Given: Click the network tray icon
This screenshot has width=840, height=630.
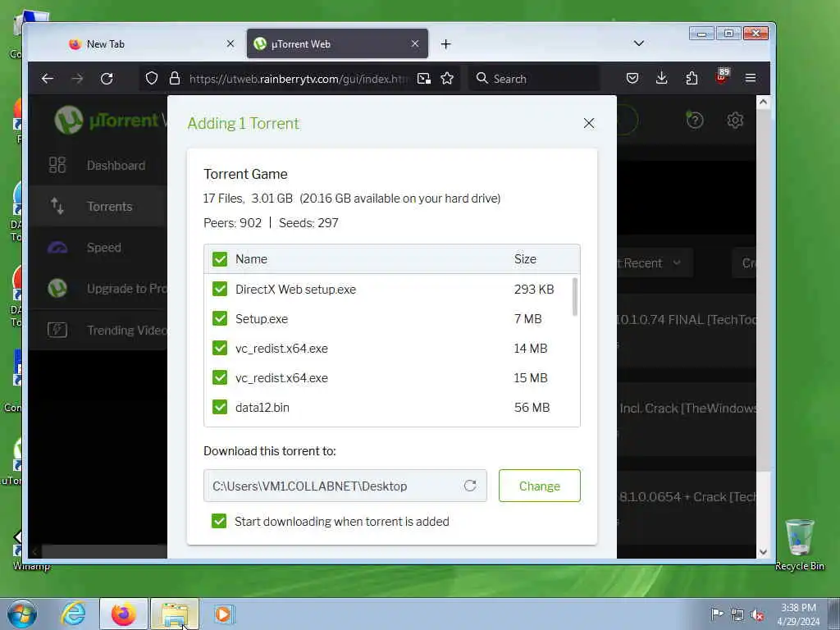Looking at the screenshot, I should (x=737, y=614).
